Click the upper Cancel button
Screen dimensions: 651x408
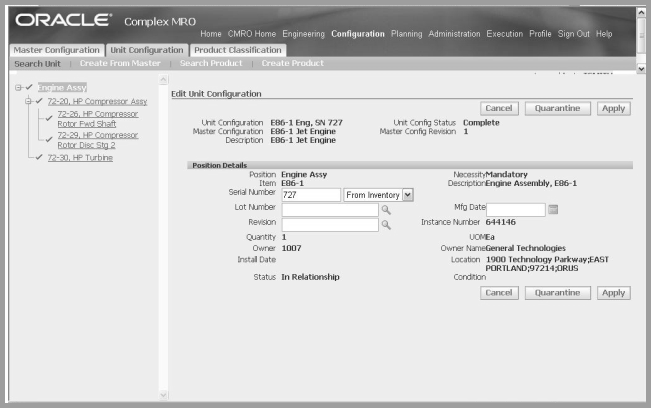coord(499,108)
